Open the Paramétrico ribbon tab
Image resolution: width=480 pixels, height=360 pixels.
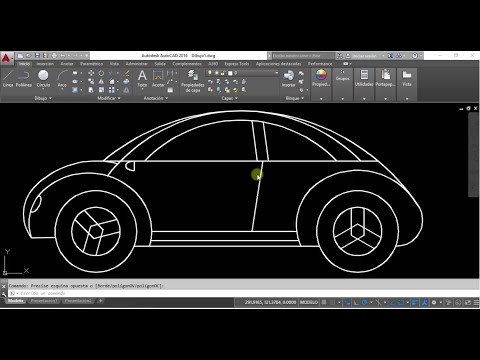[91, 64]
